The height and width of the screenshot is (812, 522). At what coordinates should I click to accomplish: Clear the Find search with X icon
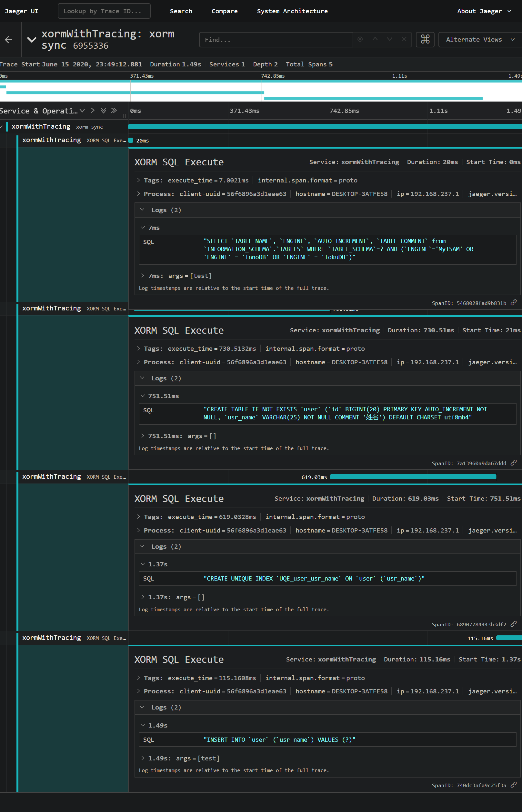(404, 39)
